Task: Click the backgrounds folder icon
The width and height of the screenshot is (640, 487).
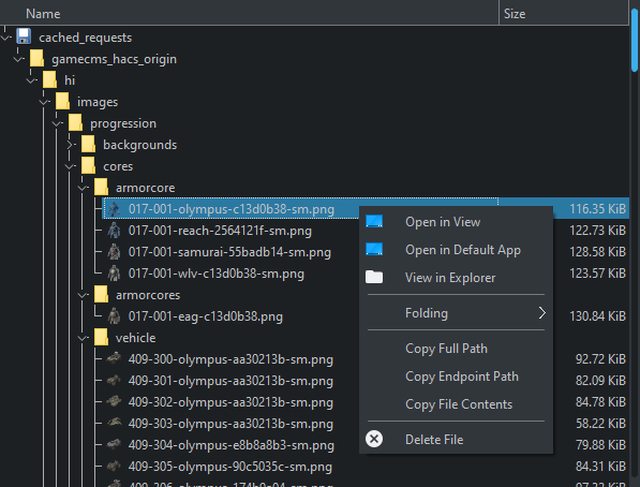Action: (89, 145)
